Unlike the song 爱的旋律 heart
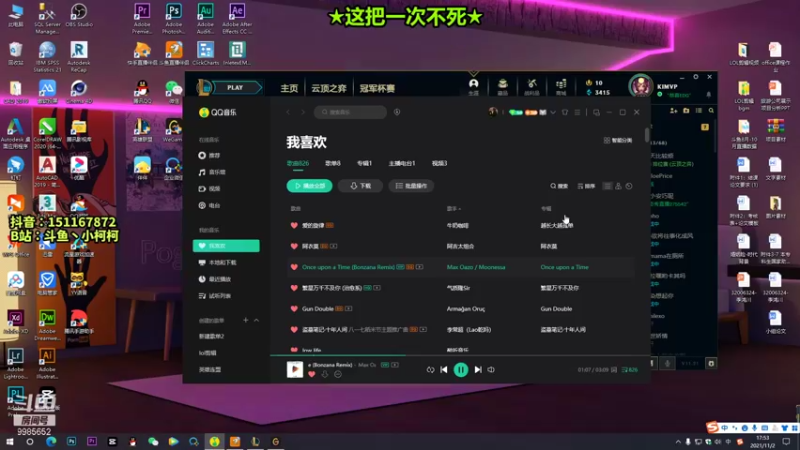This screenshot has width=800, height=450. pyautogui.click(x=294, y=225)
